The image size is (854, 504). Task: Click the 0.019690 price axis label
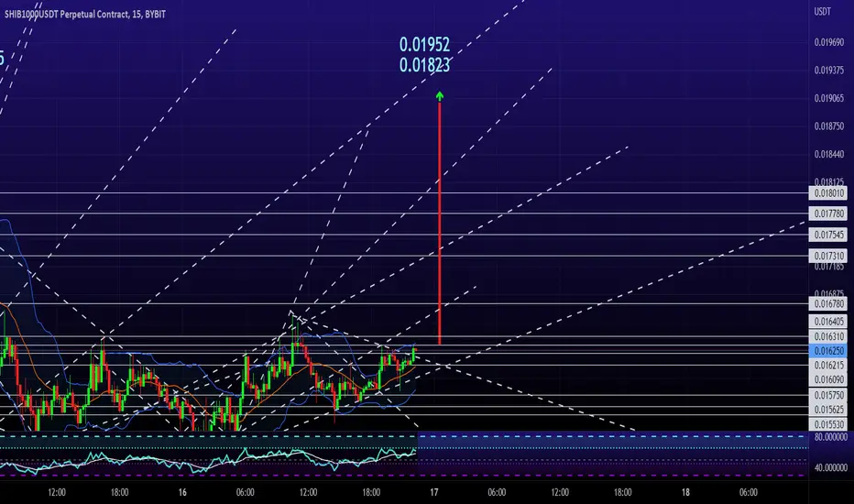[829, 42]
